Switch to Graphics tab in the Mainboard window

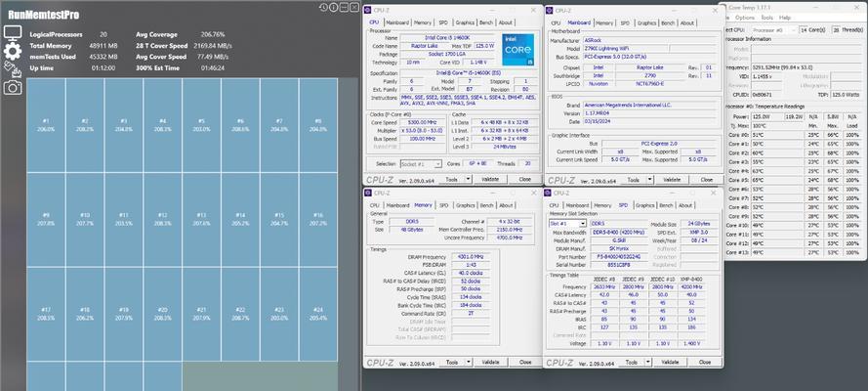pyautogui.click(x=646, y=23)
